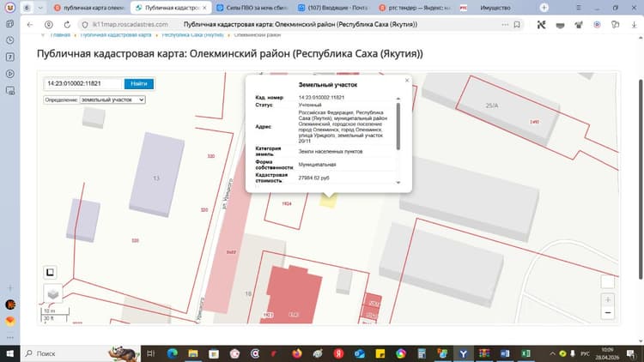Click the area measurement square icon
The width and height of the screenshot is (644, 362).
tap(50, 272)
